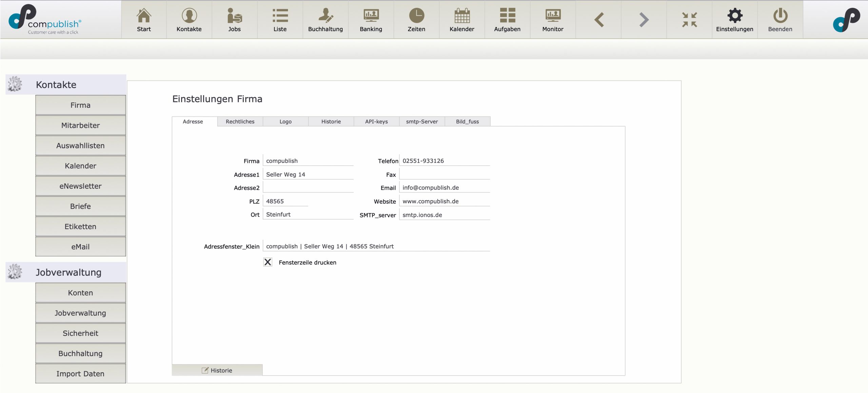
Task: Uncheck Fensterzeile drucken checkbox
Action: 268,262
